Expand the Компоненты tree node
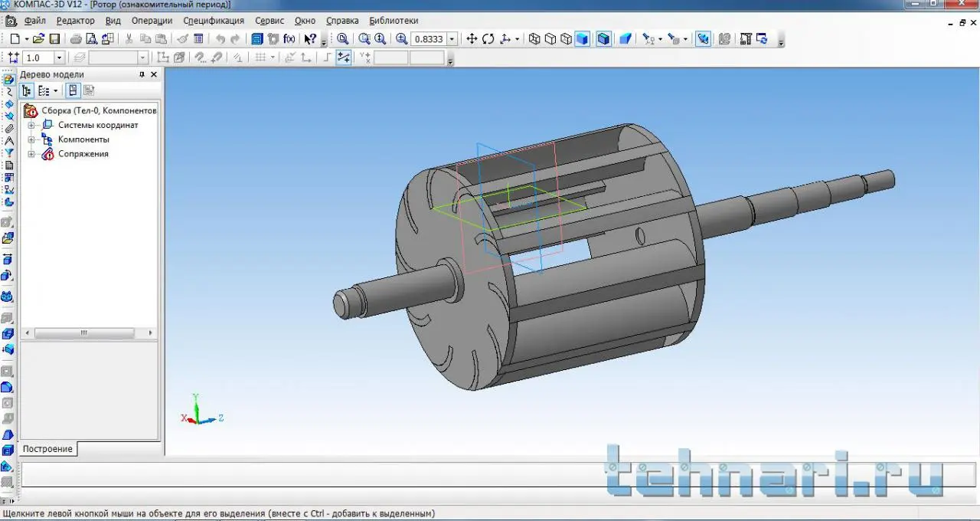The height and width of the screenshot is (521, 980). pyautogui.click(x=31, y=139)
